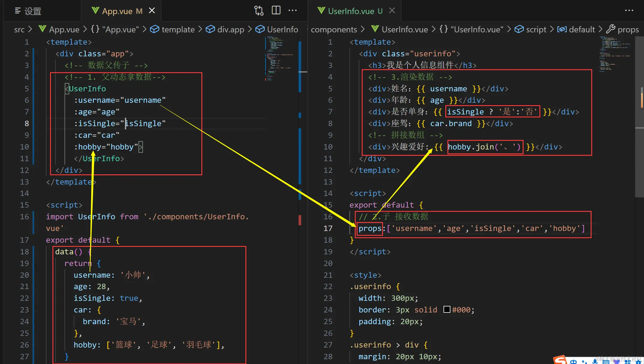Click the :car="car" binding line

point(96,135)
